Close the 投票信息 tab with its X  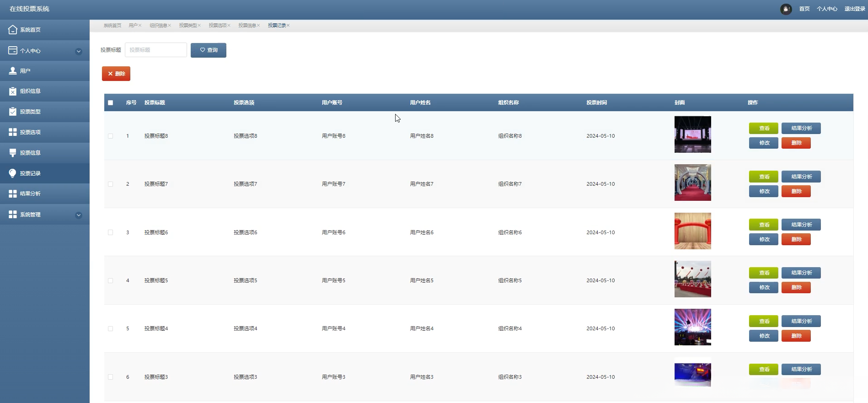(258, 26)
